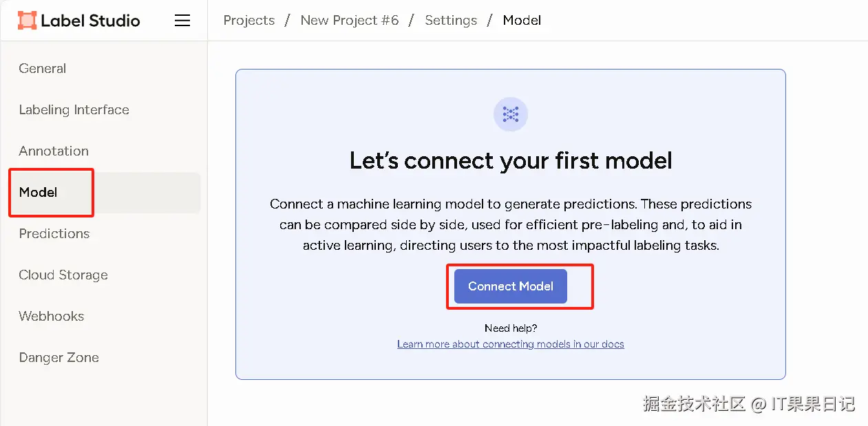
Task: Navigate to Settings breadcrumb
Action: click(451, 21)
